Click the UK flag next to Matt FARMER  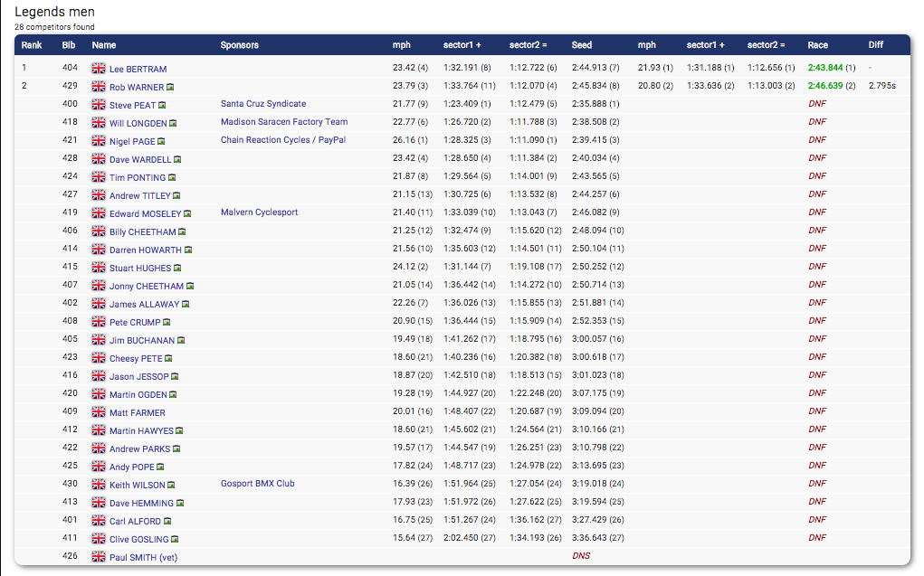99,412
